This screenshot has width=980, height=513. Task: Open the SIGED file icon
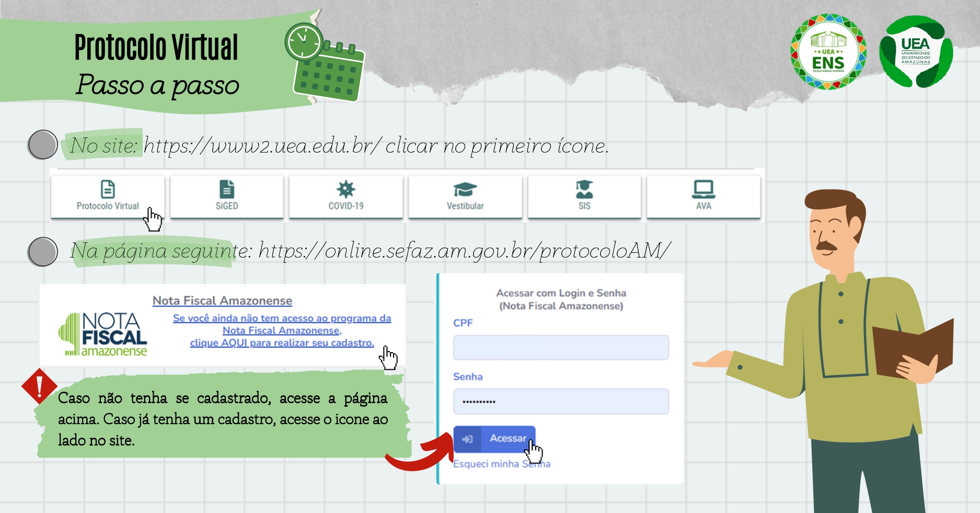[227, 189]
